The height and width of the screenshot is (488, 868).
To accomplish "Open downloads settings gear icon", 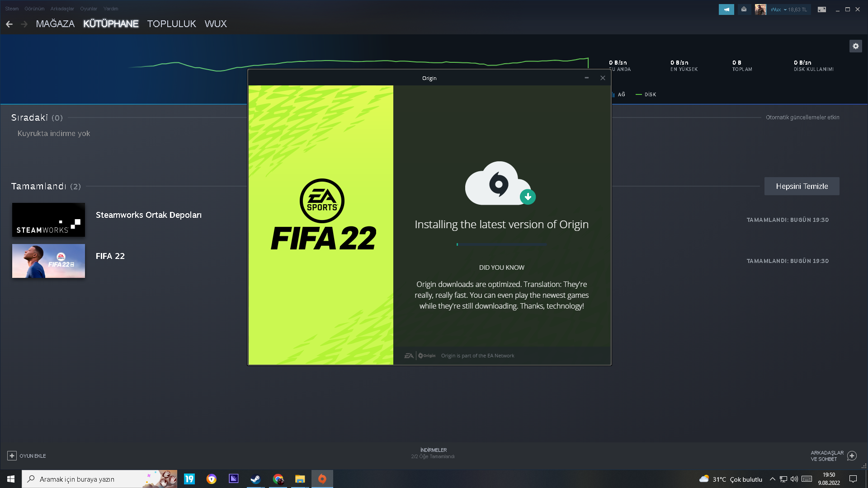I will (855, 46).
